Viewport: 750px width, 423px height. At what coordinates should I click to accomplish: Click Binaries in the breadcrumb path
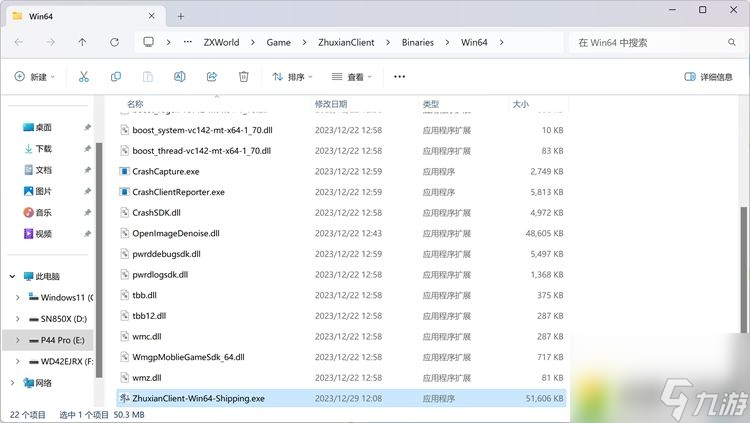(418, 42)
